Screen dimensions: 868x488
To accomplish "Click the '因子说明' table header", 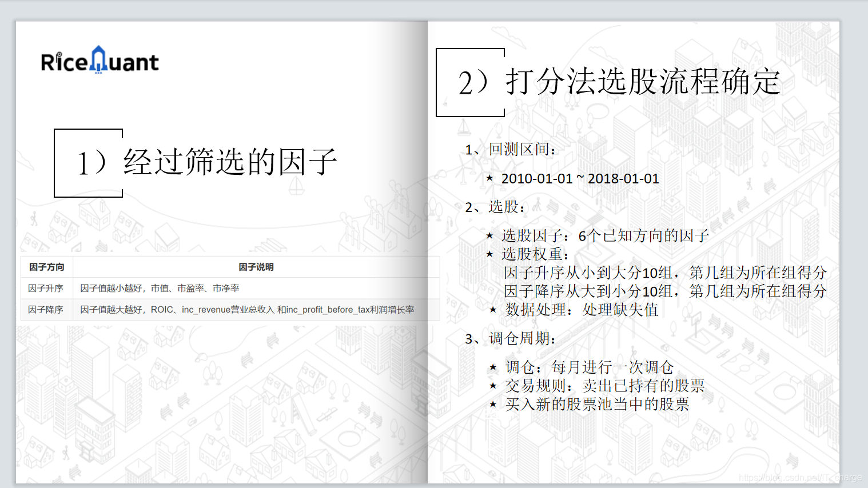I will click(x=256, y=267).
